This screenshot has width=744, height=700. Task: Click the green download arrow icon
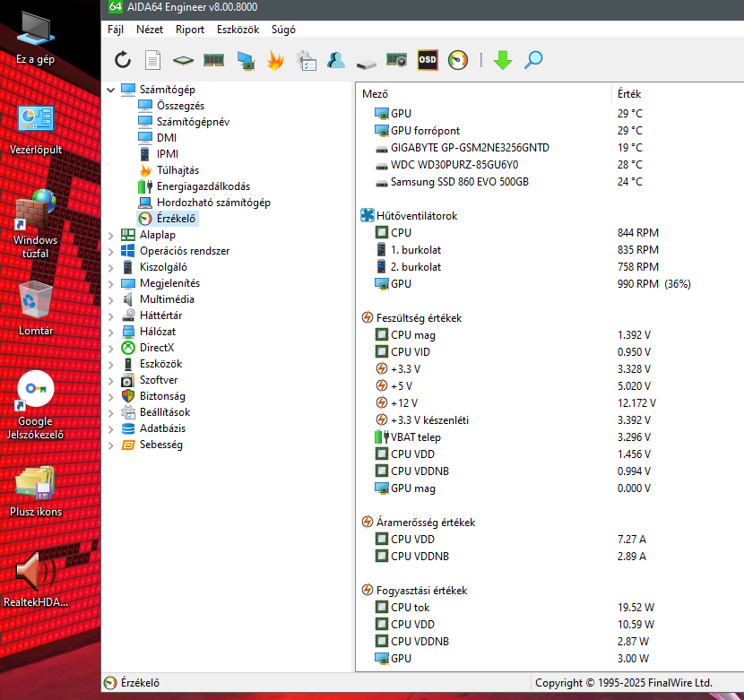click(502, 60)
